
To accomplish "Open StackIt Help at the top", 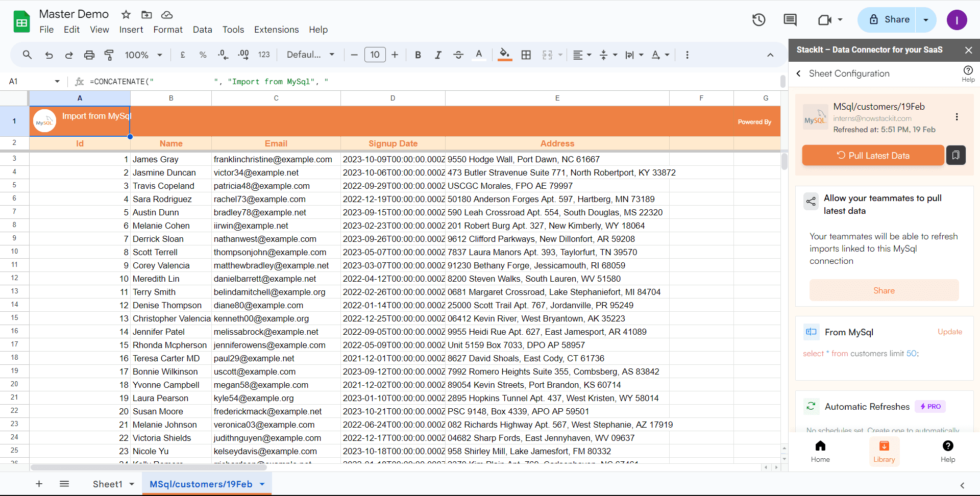I will point(968,73).
